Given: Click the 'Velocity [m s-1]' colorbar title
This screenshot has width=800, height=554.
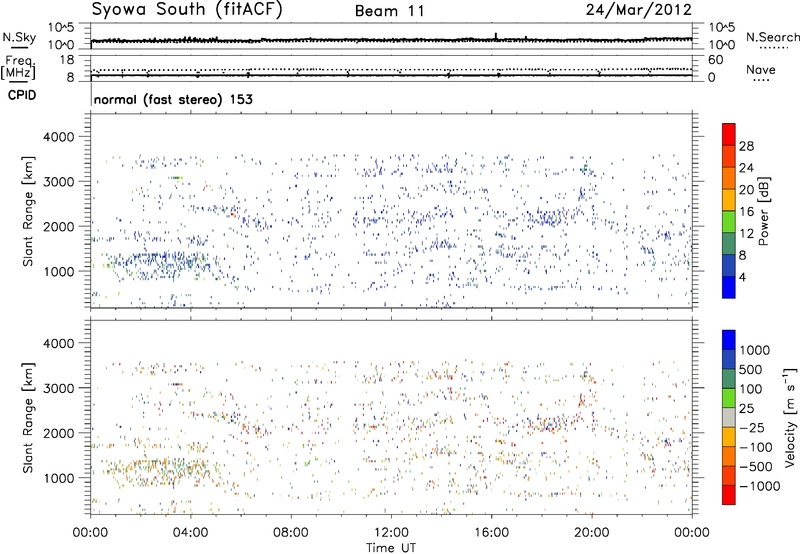Looking at the screenshot, I should coord(790,417).
